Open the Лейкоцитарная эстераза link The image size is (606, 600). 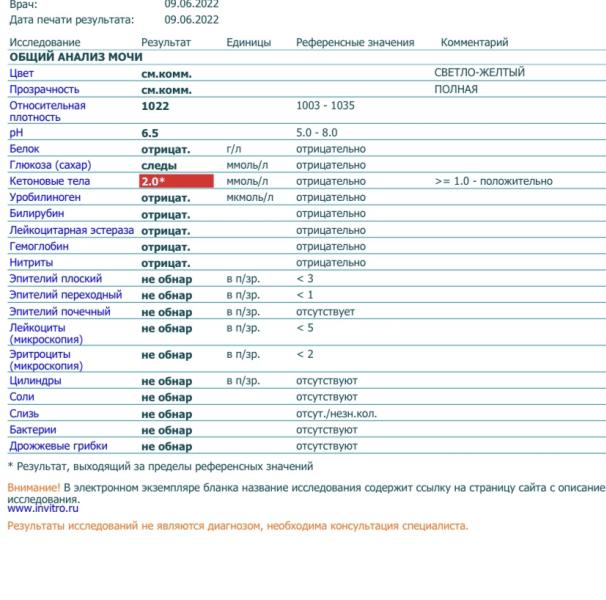tap(71, 230)
